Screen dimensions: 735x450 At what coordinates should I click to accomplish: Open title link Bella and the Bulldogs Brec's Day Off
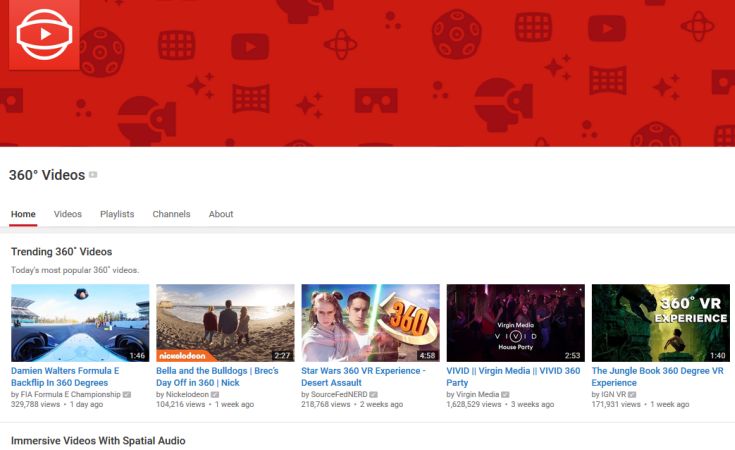coord(218,376)
